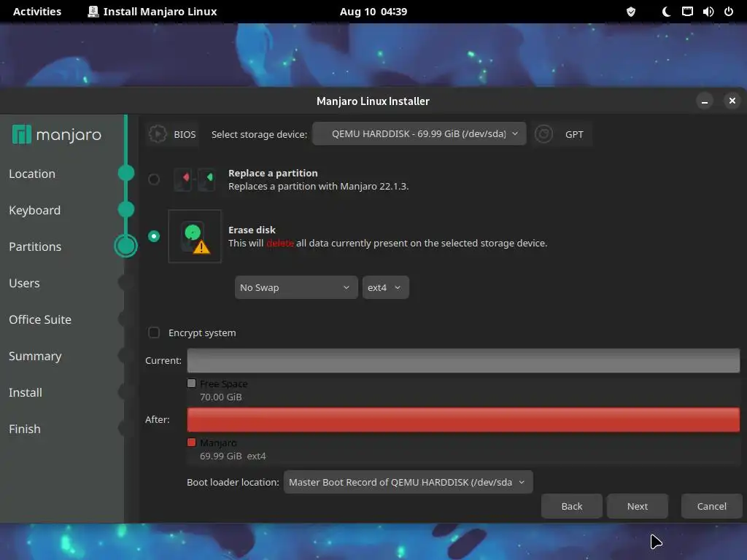Click the Current gray partition bar
This screenshot has width=747, height=560.
463,360
